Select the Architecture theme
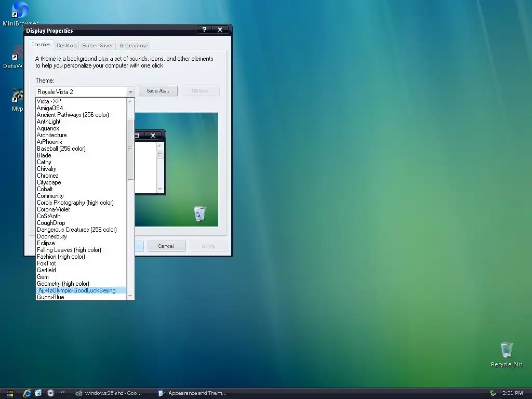This screenshot has height=399, width=532. pyautogui.click(x=81, y=135)
